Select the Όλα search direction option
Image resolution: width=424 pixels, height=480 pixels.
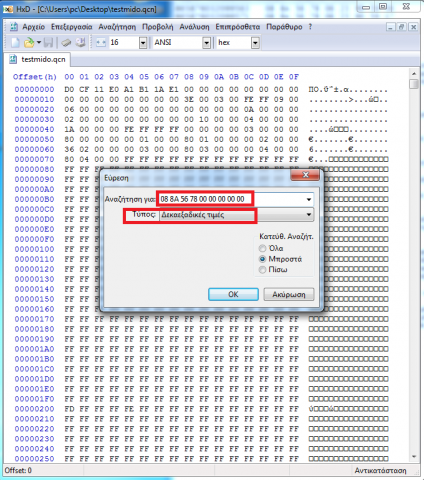click(263, 248)
